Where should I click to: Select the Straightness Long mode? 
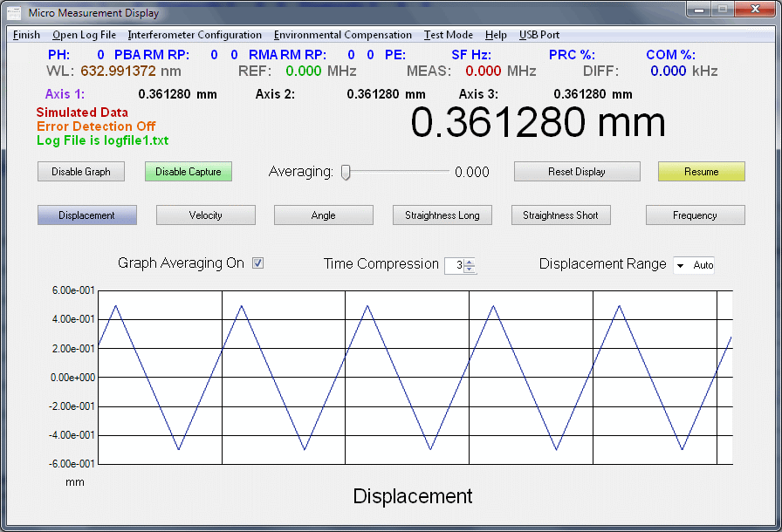(x=442, y=215)
